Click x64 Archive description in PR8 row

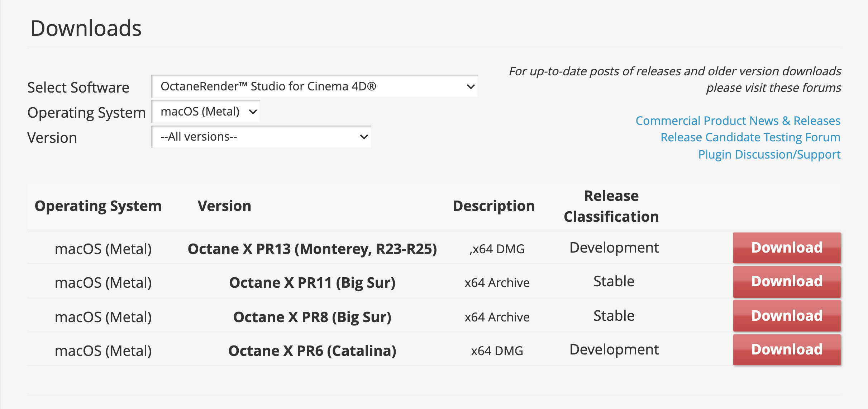click(x=497, y=317)
